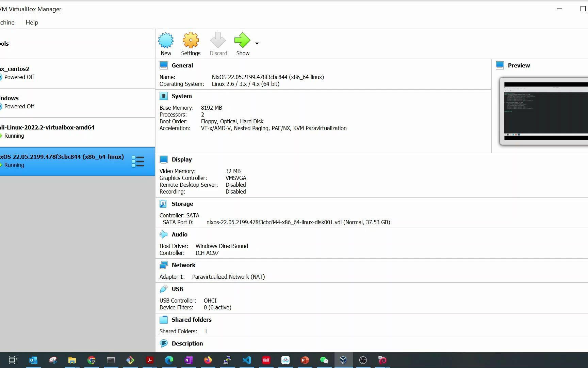588x368 pixels.
Task: Click the 8192 MB base memory value
Action: click(212, 108)
